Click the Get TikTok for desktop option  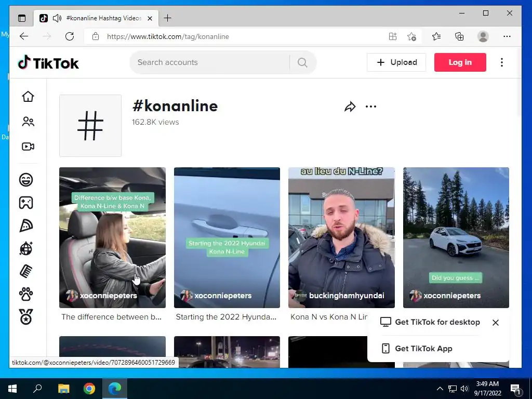point(430,322)
